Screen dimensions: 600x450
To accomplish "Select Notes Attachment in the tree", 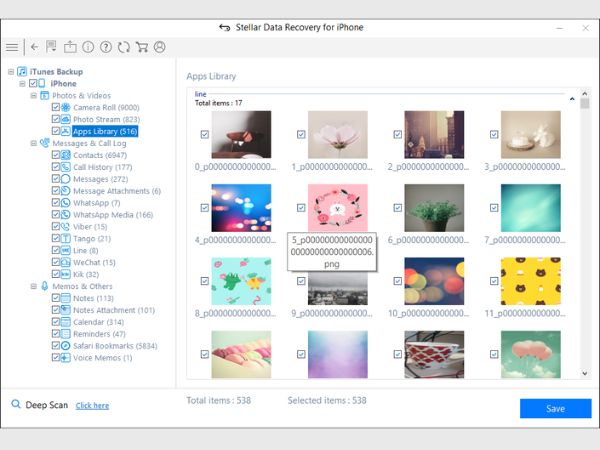I will tap(113, 310).
